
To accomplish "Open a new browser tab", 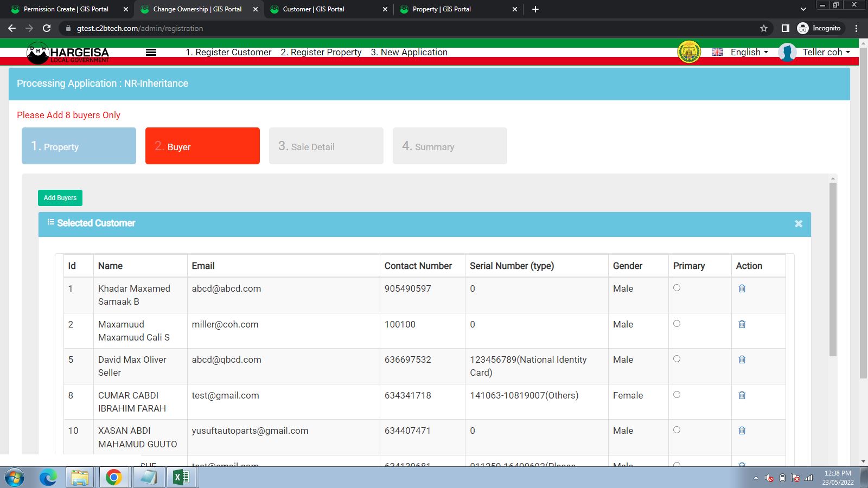I will (535, 9).
